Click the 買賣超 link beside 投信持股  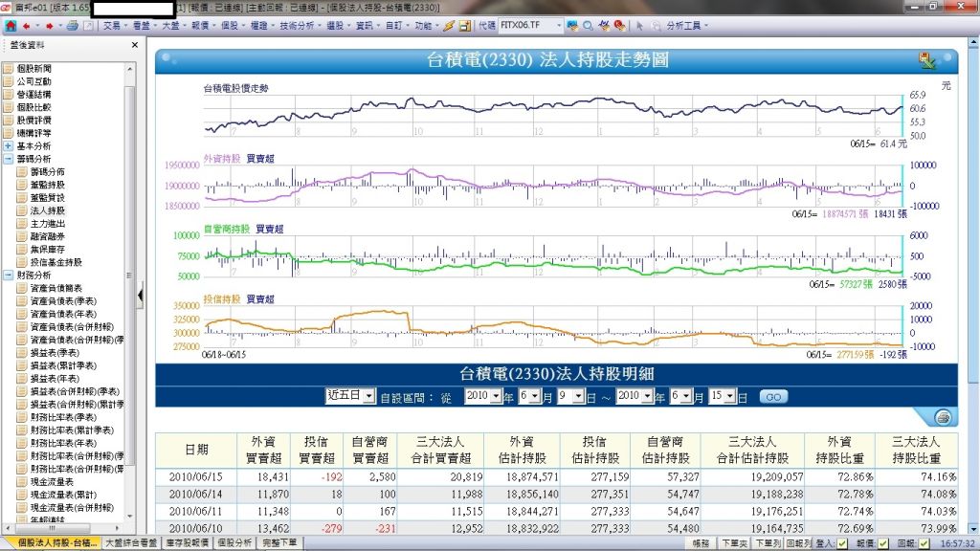pos(260,299)
